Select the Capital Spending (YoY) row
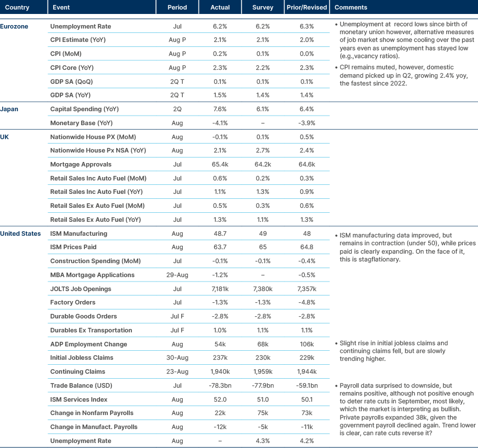Screen dimensions: 478x448 tap(82, 109)
